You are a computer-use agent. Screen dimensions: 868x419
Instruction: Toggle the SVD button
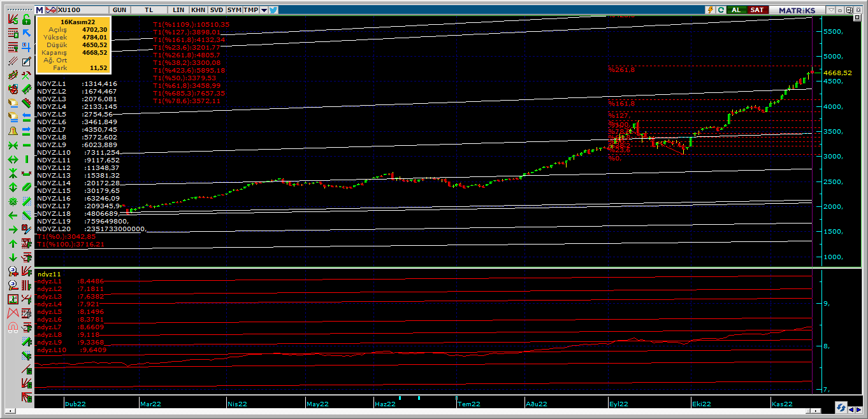217,10
